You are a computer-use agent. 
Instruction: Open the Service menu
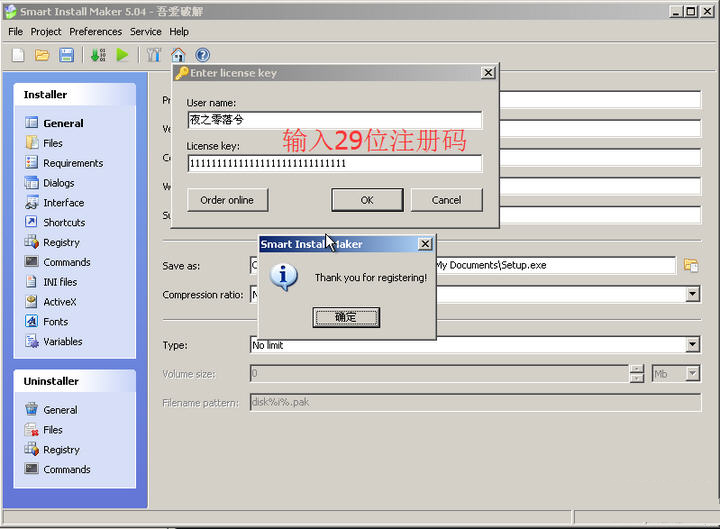click(x=146, y=32)
